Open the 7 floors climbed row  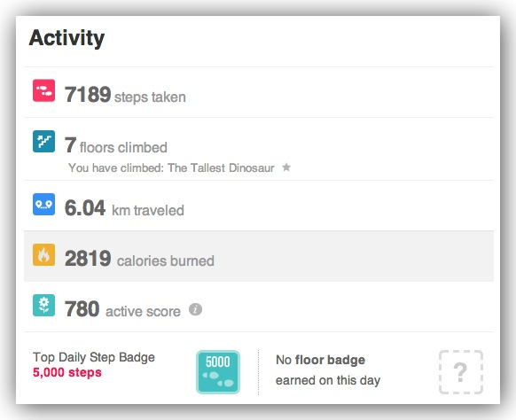tap(259, 149)
